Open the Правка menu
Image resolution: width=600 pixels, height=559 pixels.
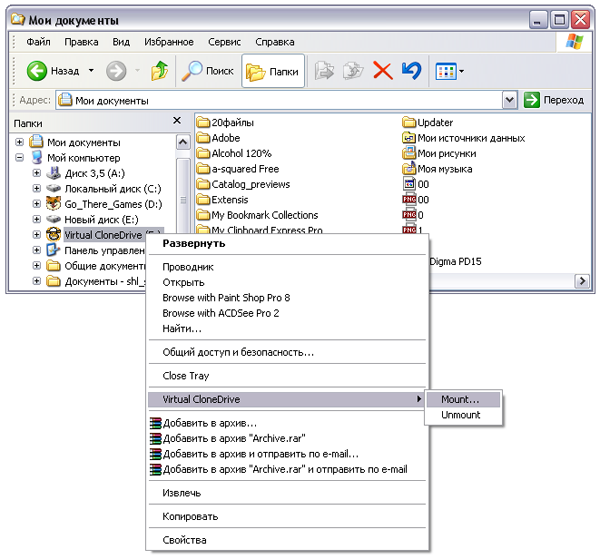(81, 42)
